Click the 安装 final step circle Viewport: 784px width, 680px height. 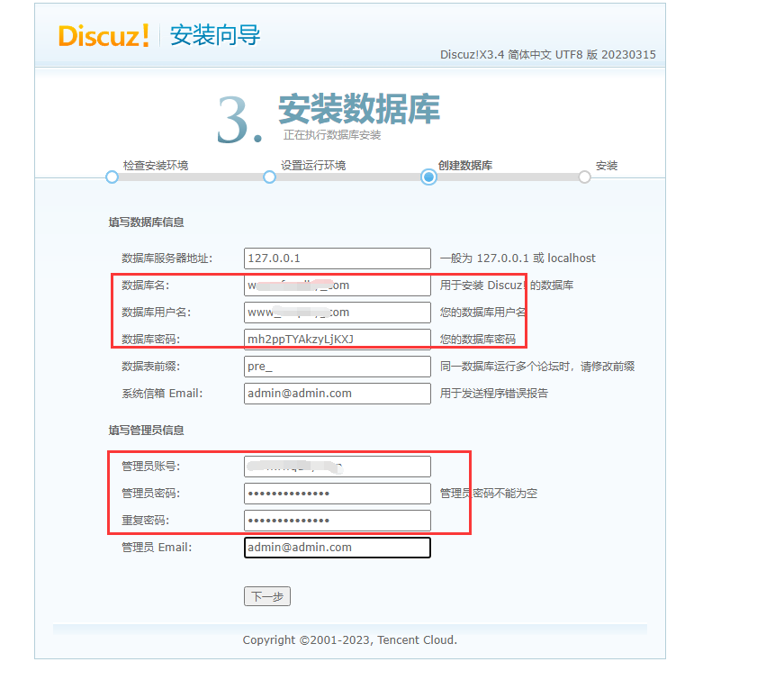(x=584, y=177)
